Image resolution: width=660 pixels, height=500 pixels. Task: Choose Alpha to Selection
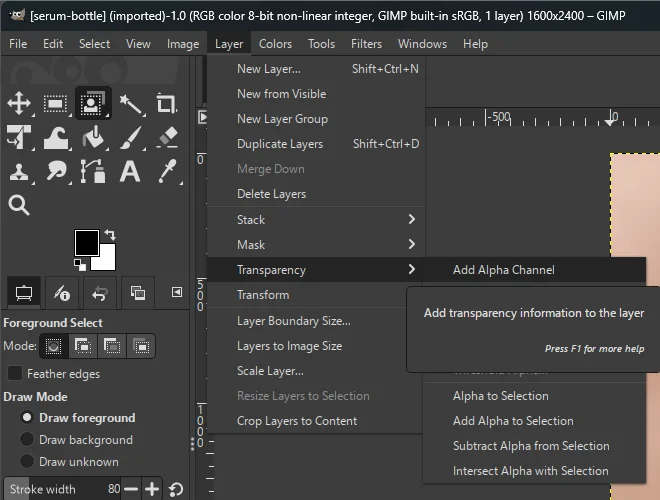(535, 396)
